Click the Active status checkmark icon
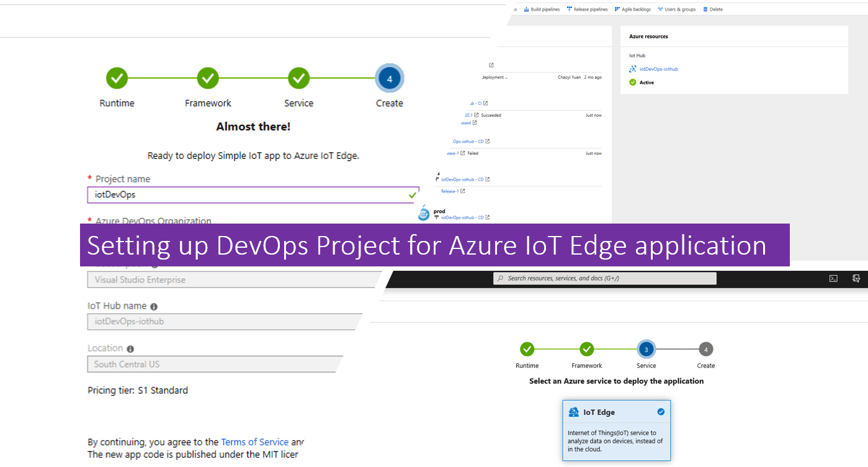 [x=632, y=82]
